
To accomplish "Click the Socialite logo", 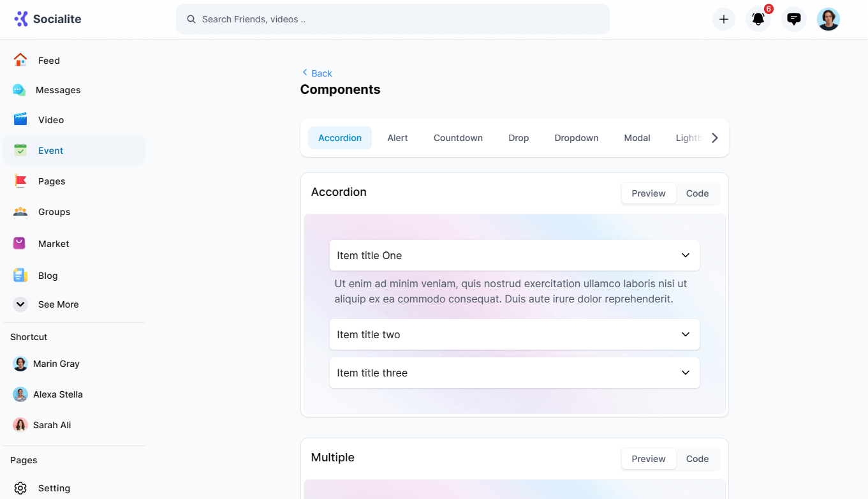I will (x=48, y=19).
